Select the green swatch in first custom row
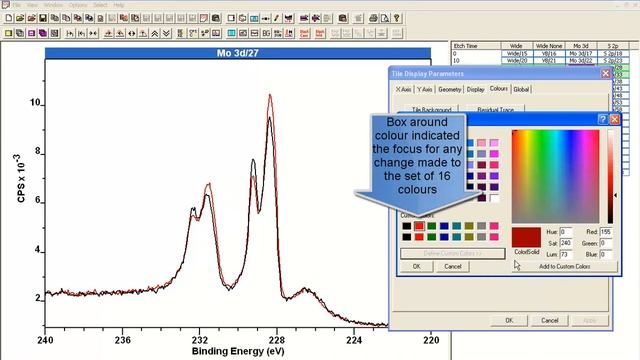The height and width of the screenshot is (360, 640). tap(431, 226)
